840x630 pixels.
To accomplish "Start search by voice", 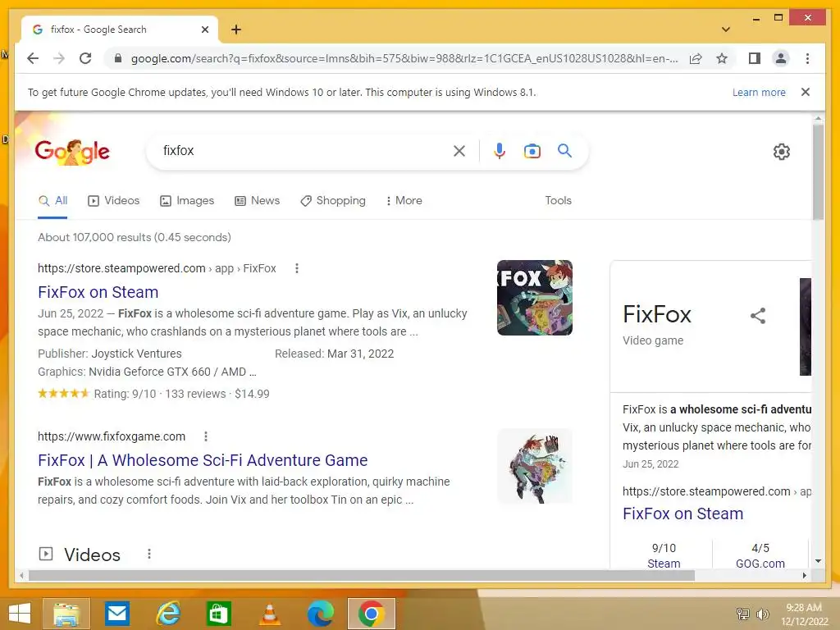I will (500, 151).
